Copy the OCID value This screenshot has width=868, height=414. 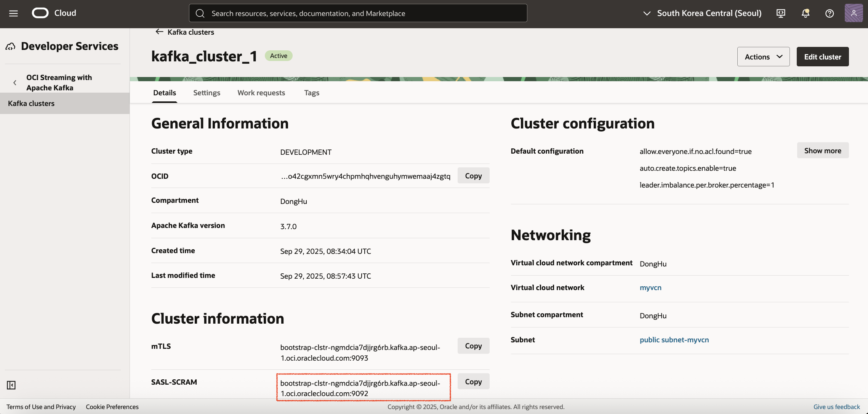pyautogui.click(x=473, y=176)
